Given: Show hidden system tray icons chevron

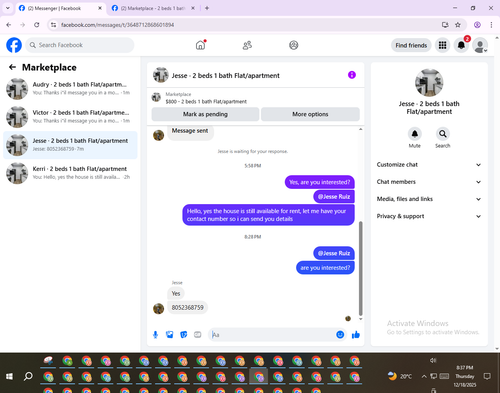Looking at the screenshot, I should pos(424,376).
